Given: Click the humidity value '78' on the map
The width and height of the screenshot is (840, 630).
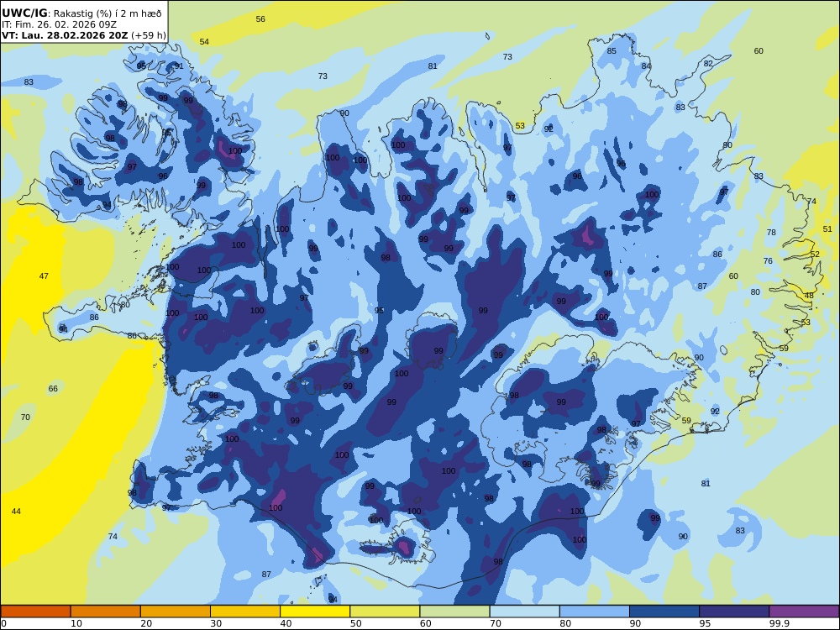Looking at the screenshot, I should 771,233.
